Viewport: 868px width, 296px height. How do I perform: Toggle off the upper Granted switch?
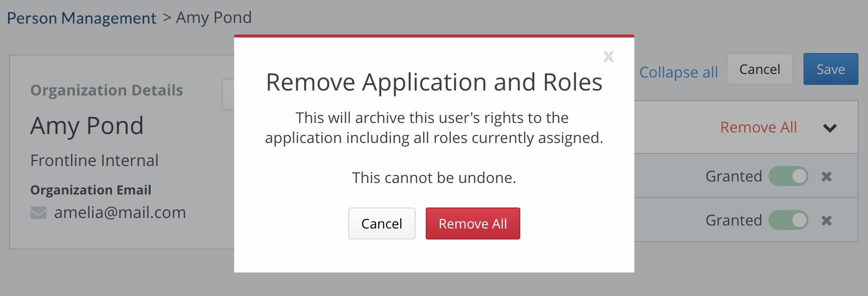tap(788, 176)
